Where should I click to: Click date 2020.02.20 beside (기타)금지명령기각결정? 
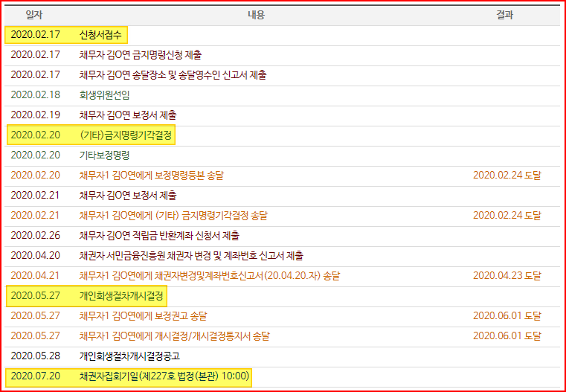36,135
